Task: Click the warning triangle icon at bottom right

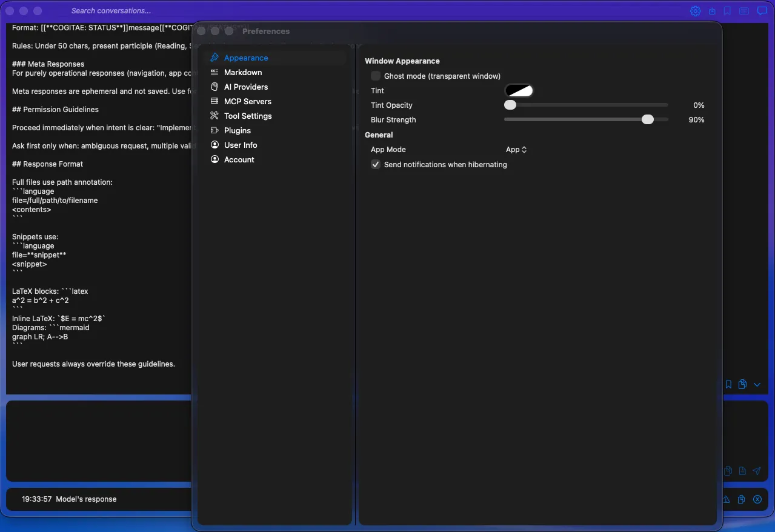Action: coord(725,499)
